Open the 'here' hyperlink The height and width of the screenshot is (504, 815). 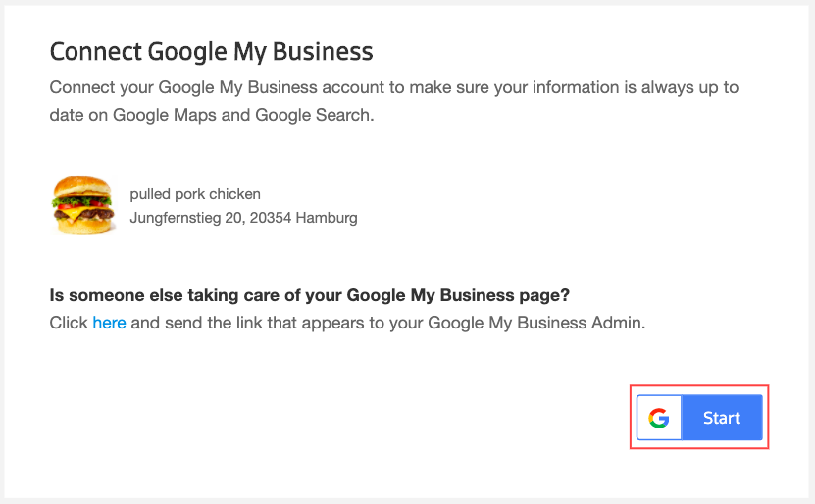click(x=109, y=323)
